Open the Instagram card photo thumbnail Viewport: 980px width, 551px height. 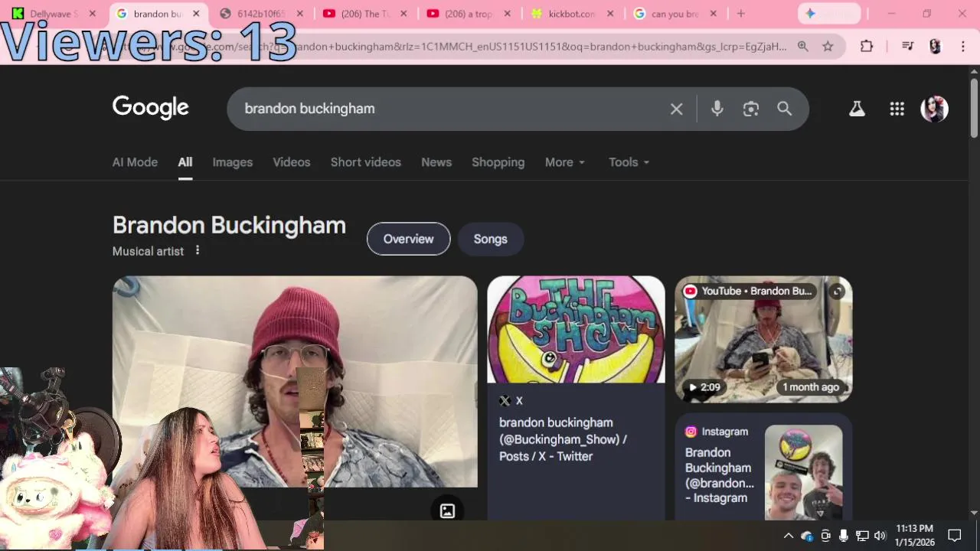[x=804, y=473]
